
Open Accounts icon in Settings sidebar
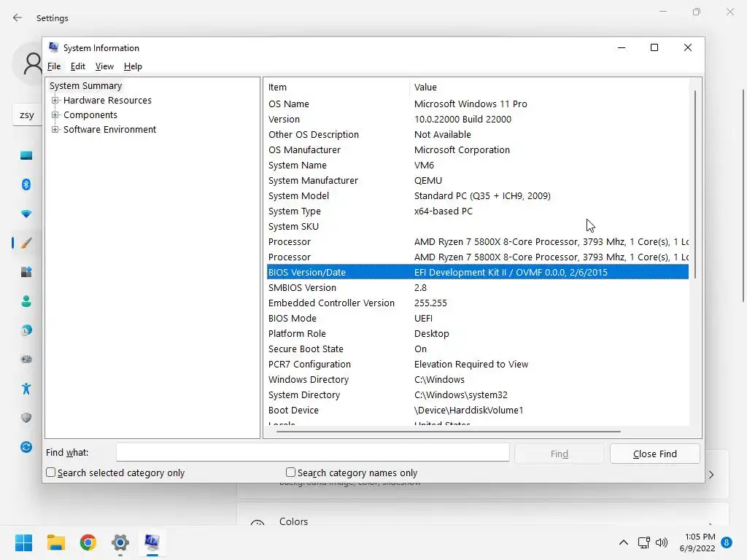26,301
